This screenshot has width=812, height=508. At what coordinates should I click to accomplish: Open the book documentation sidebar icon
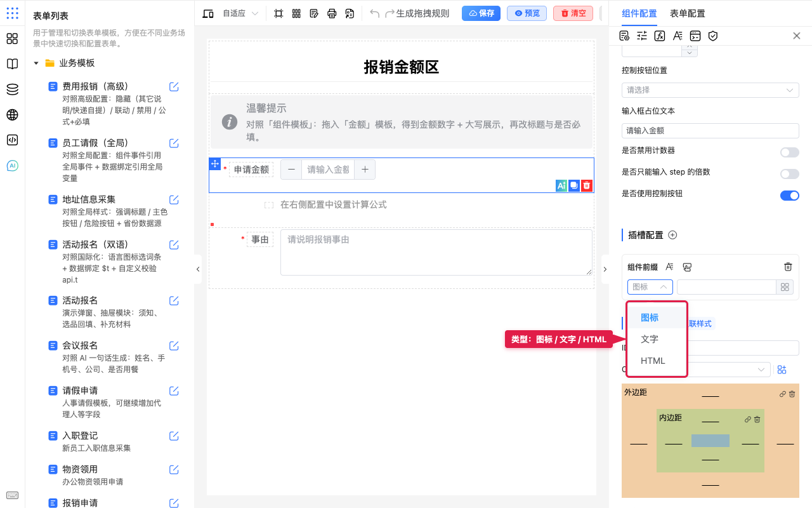tap(12, 64)
